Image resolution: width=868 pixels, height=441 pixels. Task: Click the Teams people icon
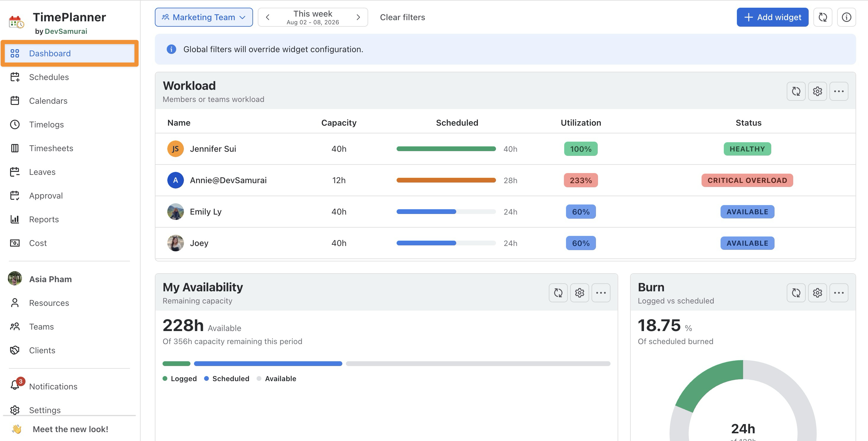tap(15, 327)
